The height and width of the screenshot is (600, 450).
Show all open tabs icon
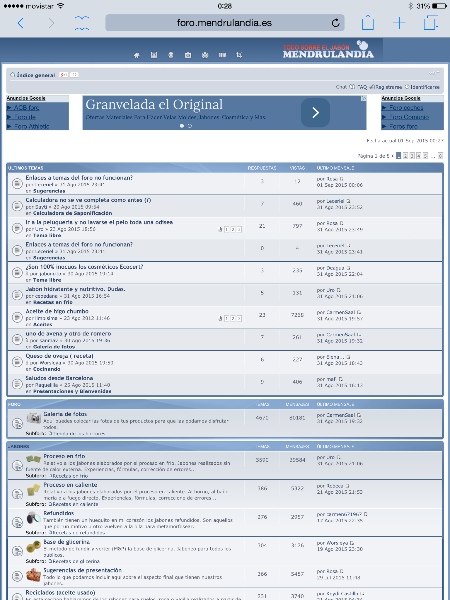[x=431, y=23]
